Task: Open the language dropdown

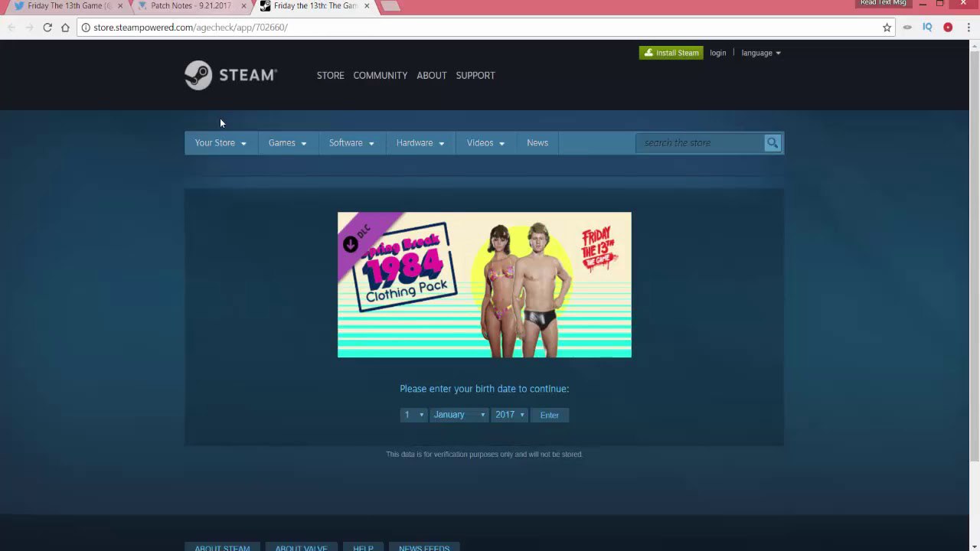Action: (761, 53)
